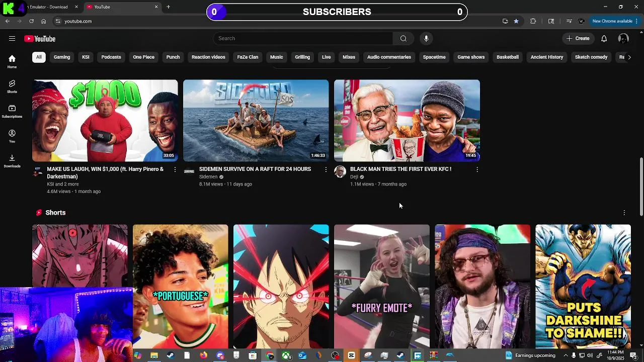Select the KSI filter chip
Image resolution: width=644 pixels, height=362 pixels.
(x=86, y=57)
